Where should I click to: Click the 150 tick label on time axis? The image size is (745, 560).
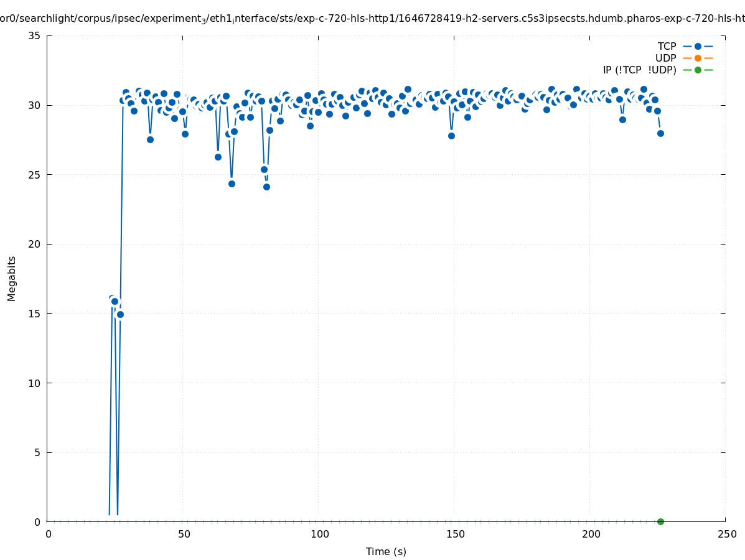[x=455, y=534]
